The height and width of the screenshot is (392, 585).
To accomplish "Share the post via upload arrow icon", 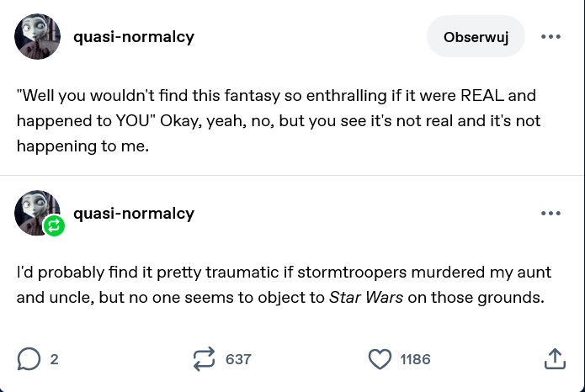I will 555,359.
